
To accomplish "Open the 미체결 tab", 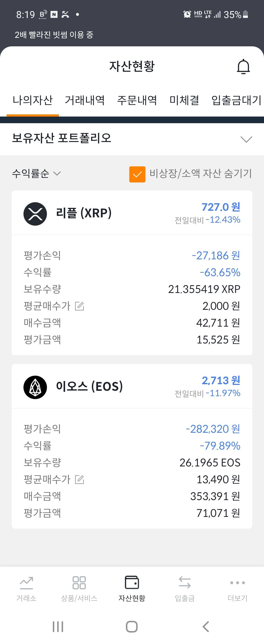I will tap(184, 100).
